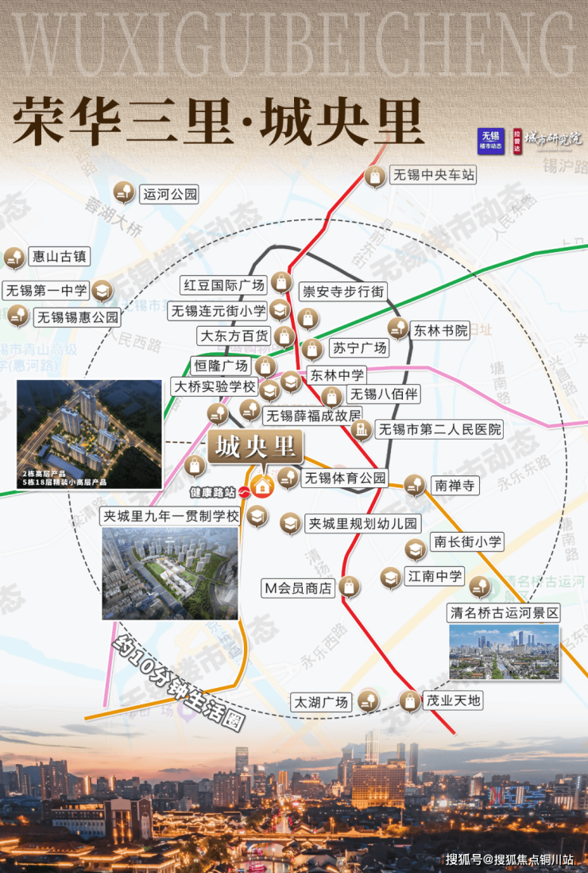Click the school icon next to 夹城里九年一贯制学校
The height and width of the screenshot is (873, 588).
(x=257, y=516)
